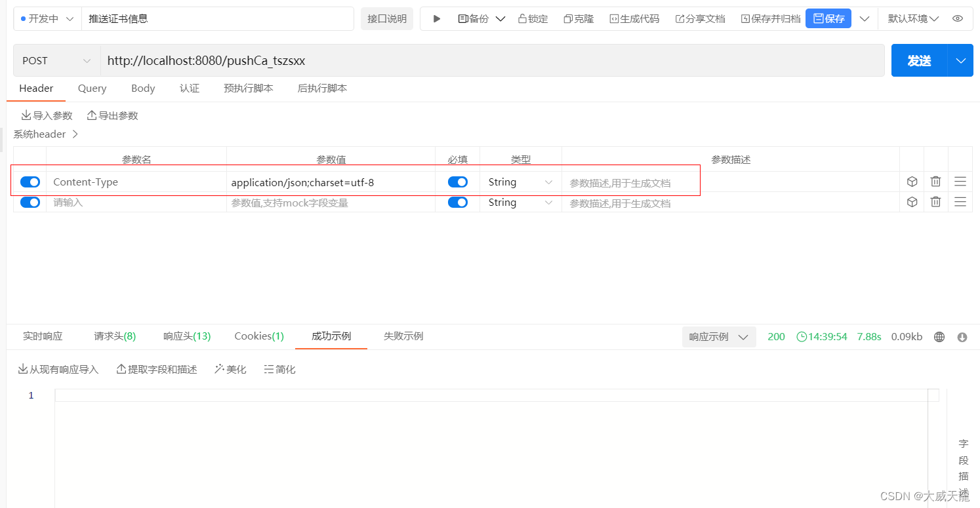Click the reorder handle of empty row

coord(960,202)
